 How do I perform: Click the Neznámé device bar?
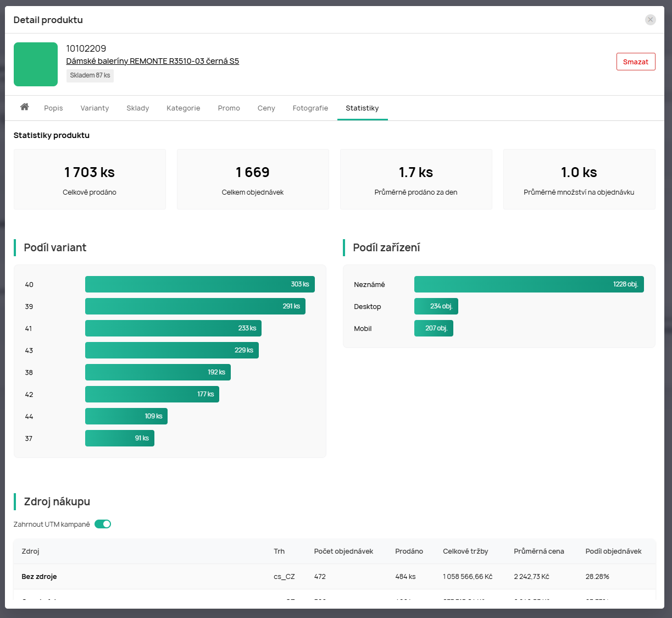529,284
